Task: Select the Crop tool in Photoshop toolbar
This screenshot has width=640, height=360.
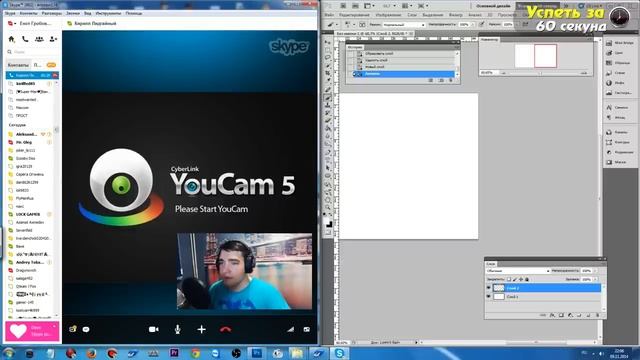Action: tap(328, 73)
